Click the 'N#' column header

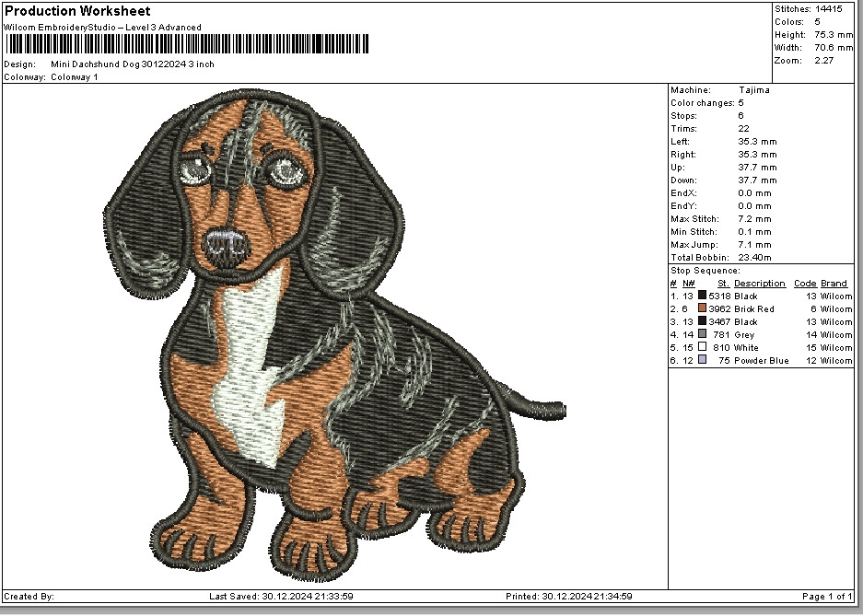pyautogui.click(x=689, y=284)
